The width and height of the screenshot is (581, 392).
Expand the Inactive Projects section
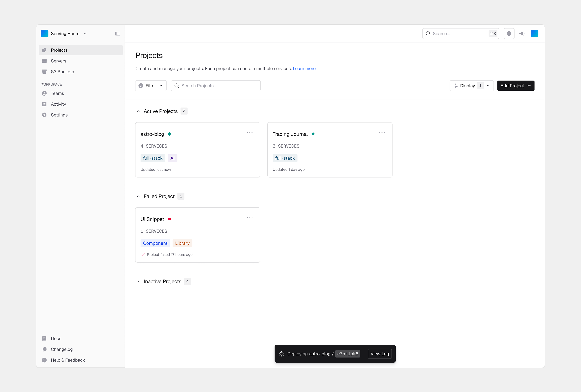(x=139, y=281)
